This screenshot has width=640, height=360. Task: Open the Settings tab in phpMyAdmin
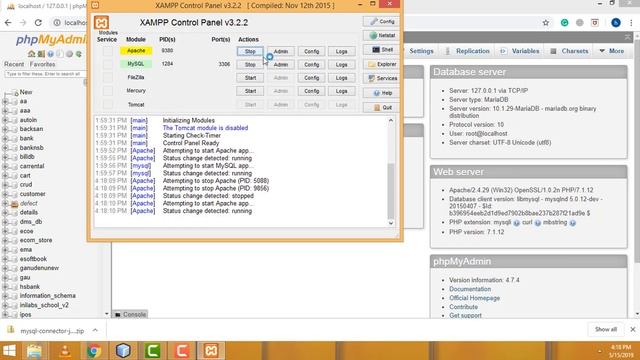tap(421, 51)
